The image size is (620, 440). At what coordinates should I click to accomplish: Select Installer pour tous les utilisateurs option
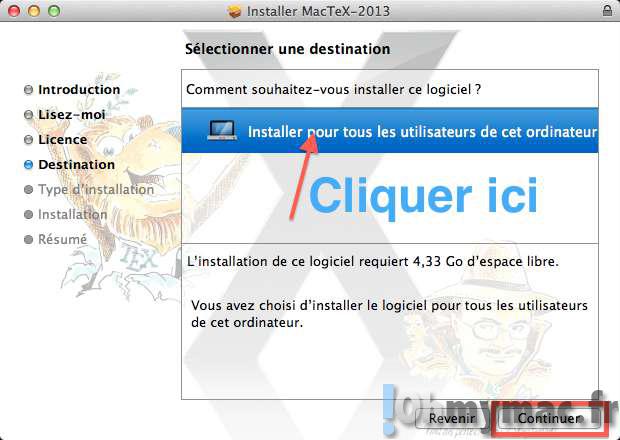coord(390,130)
